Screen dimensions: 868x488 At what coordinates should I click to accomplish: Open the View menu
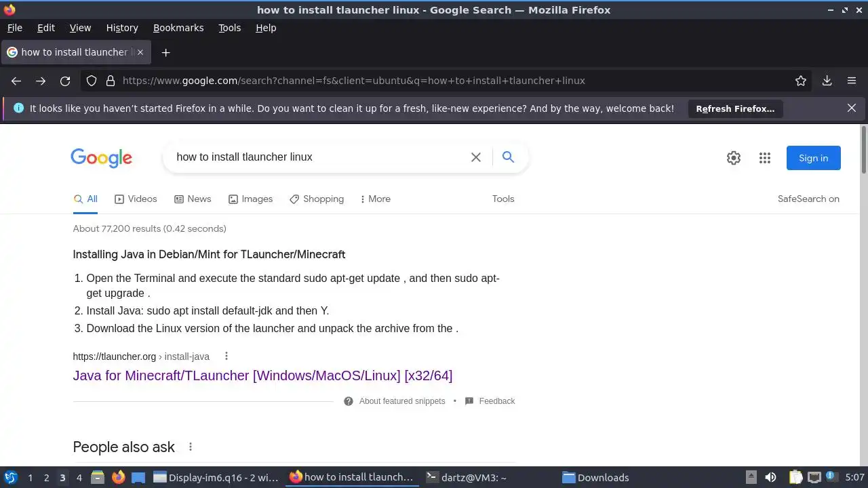point(80,28)
